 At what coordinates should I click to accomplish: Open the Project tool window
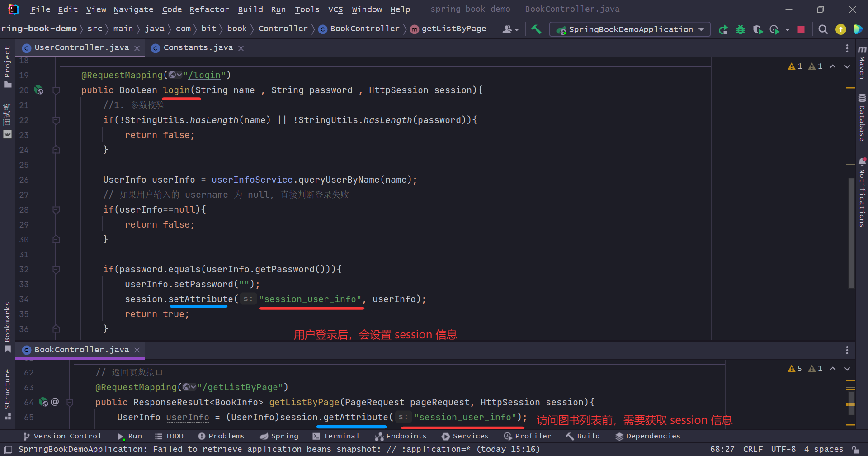(x=7, y=67)
